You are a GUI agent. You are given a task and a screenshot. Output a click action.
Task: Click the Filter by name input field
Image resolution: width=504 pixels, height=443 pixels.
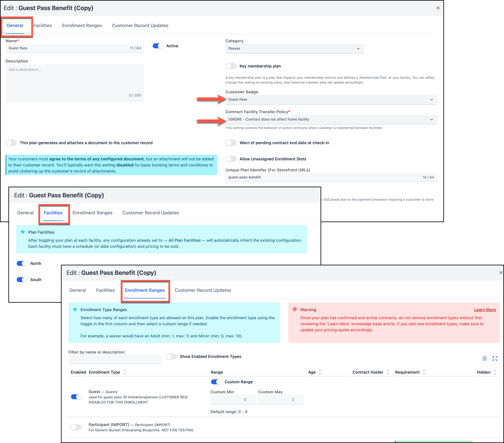click(x=115, y=359)
